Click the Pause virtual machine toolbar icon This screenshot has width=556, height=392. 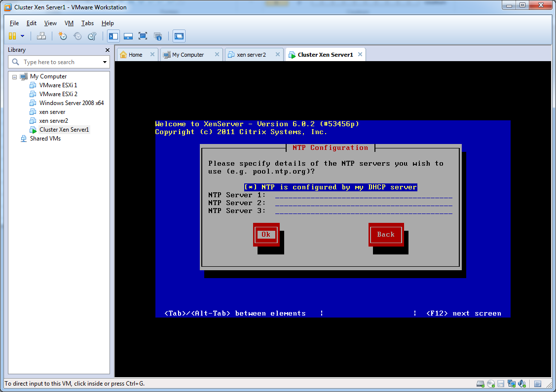(x=12, y=36)
